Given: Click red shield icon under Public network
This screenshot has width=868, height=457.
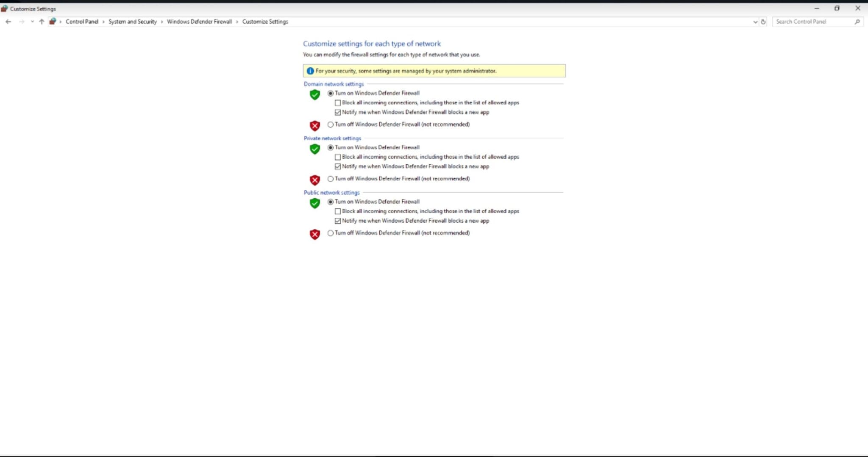Looking at the screenshot, I should coord(314,234).
